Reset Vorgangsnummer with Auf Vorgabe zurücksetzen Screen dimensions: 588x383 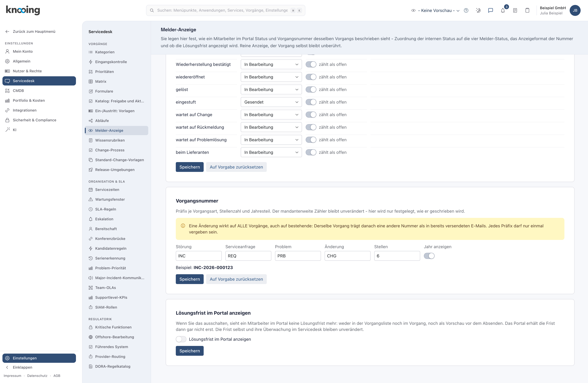pyautogui.click(x=236, y=279)
